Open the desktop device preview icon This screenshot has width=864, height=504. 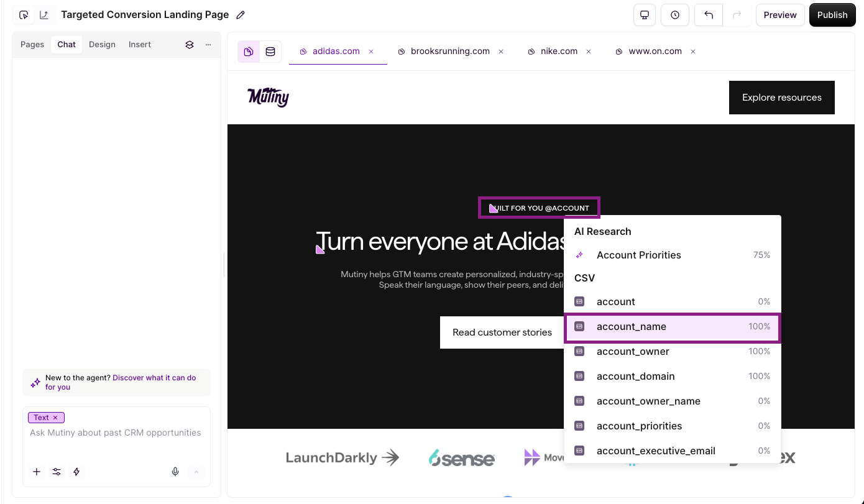click(x=645, y=15)
